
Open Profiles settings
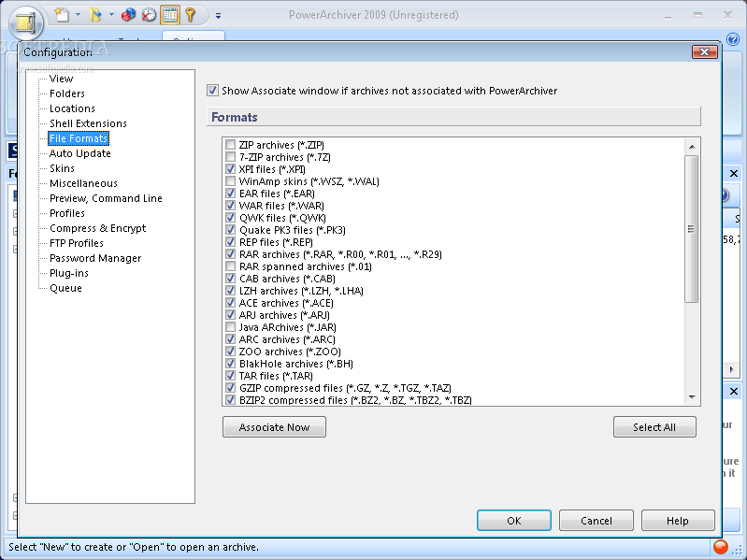point(67,213)
